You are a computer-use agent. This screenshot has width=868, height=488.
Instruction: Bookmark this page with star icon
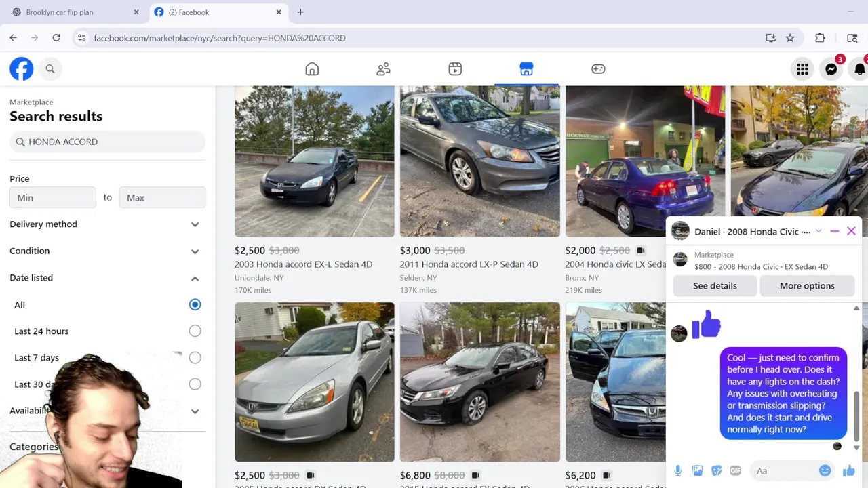[x=790, y=38]
